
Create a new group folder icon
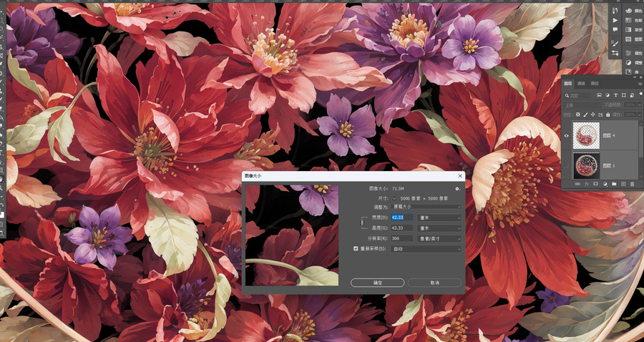[x=614, y=184]
